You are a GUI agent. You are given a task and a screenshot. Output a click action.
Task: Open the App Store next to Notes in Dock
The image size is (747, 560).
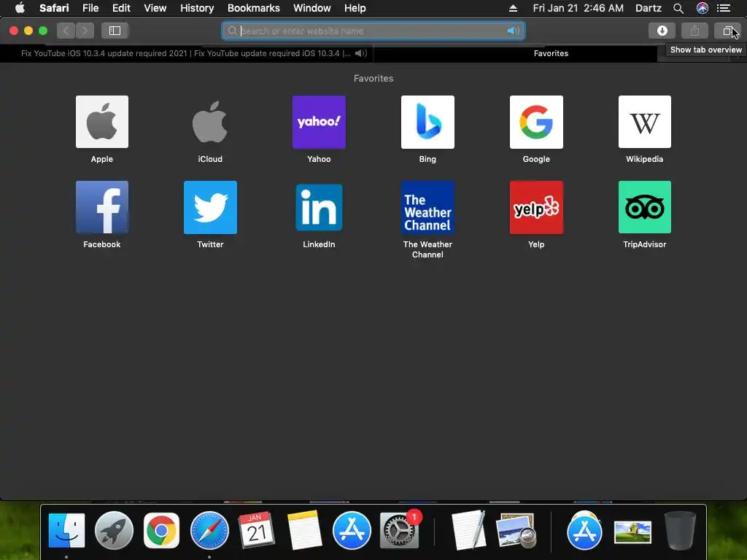point(352,530)
